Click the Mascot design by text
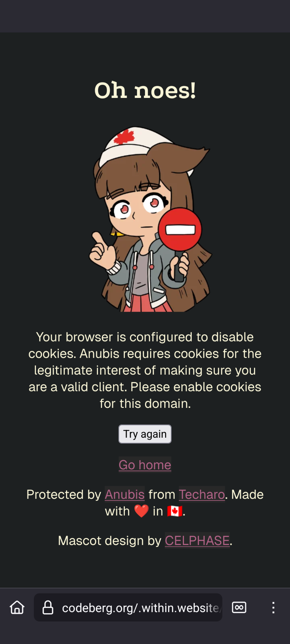The width and height of the screenshot is (290, 644). pos(109,541)
